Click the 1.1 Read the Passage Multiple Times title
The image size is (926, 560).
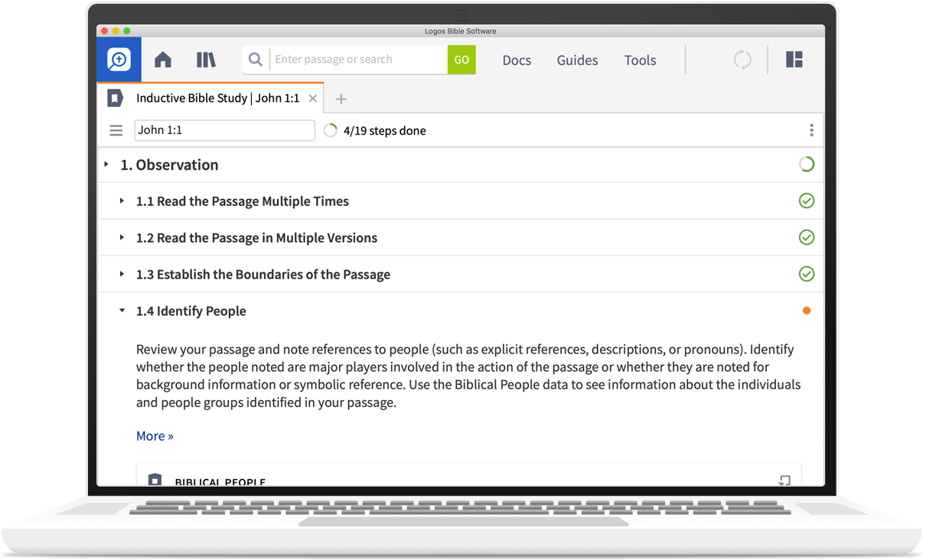click(242, 201)
